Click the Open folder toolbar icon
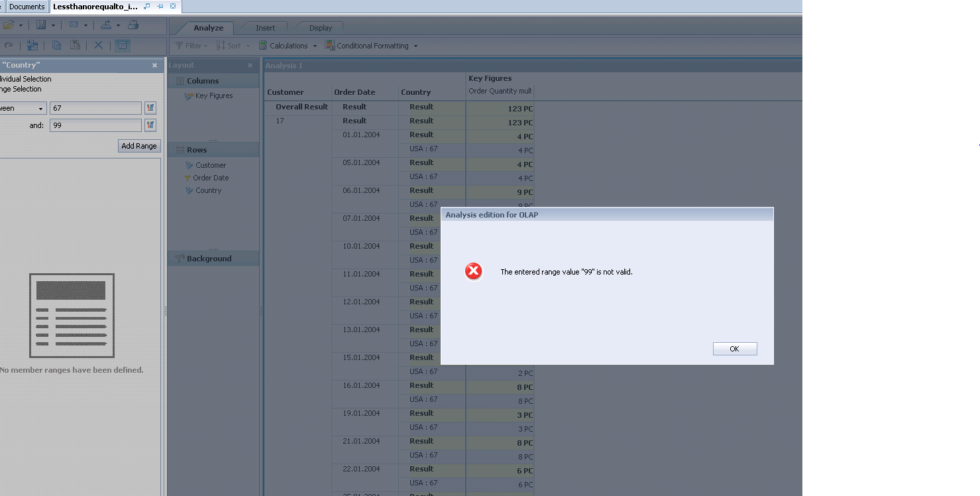 8,25
